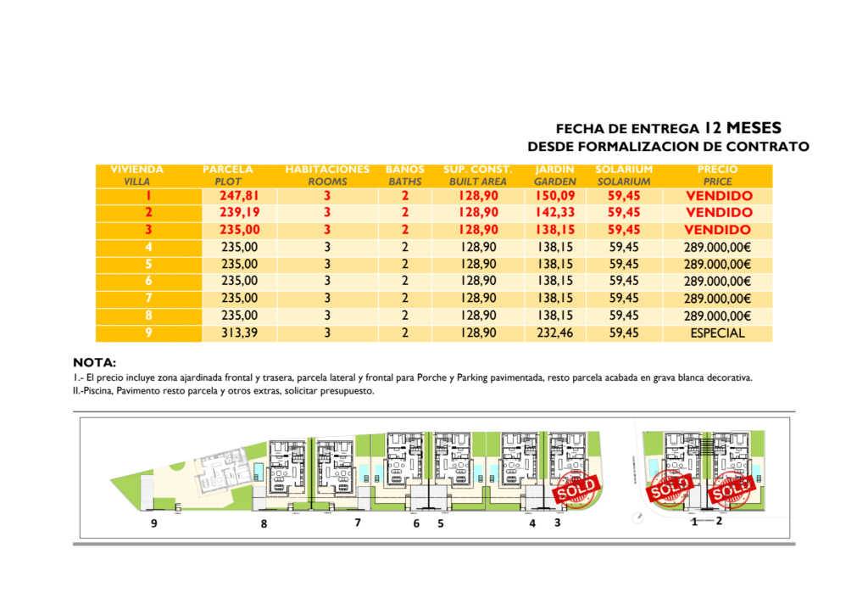This screenshot has height=615, width=868.
Task: Click the 289.000,00€ price for villa 8
Action: click(717, 316)
